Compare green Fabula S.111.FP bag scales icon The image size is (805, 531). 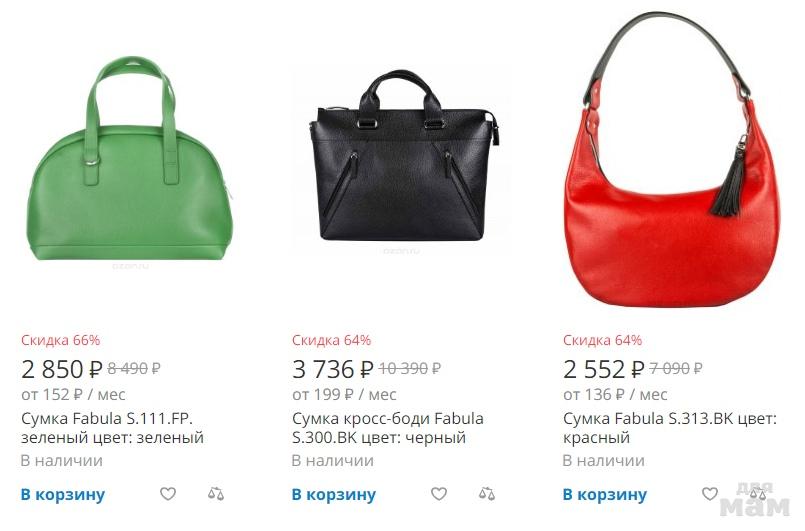point(216,494)
